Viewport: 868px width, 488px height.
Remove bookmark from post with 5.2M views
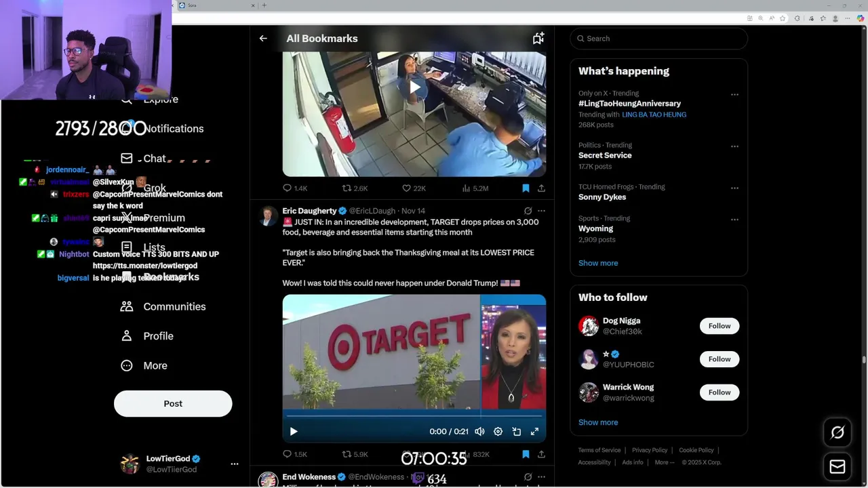click(x=526, y=188)
